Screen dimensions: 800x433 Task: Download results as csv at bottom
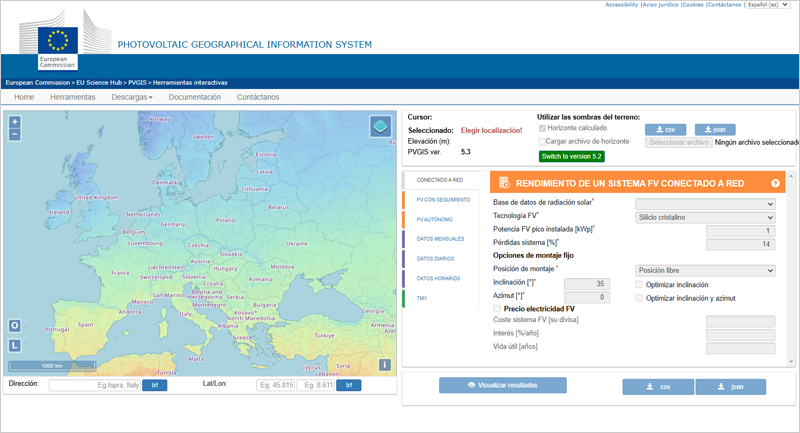click(x=658, y=387)
